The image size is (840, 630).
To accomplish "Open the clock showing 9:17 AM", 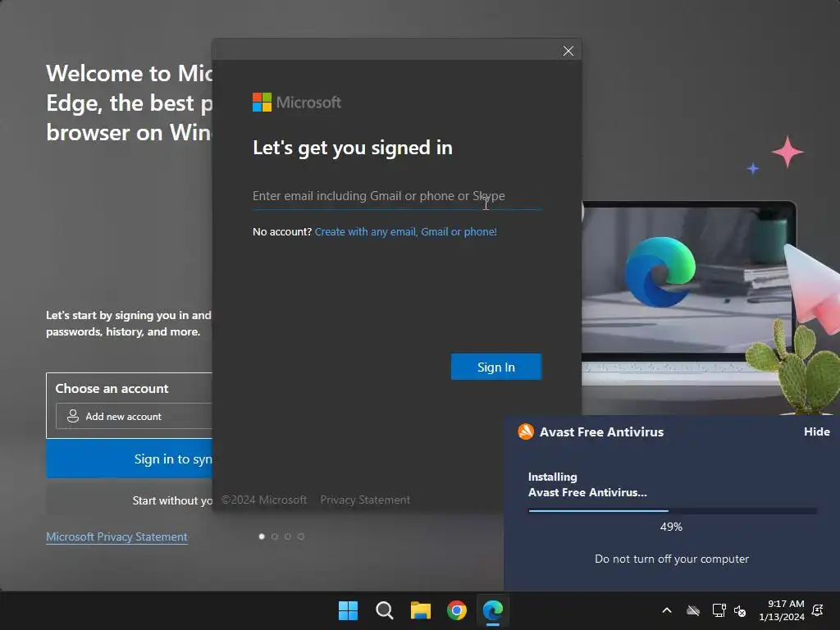I will [782, 610].
